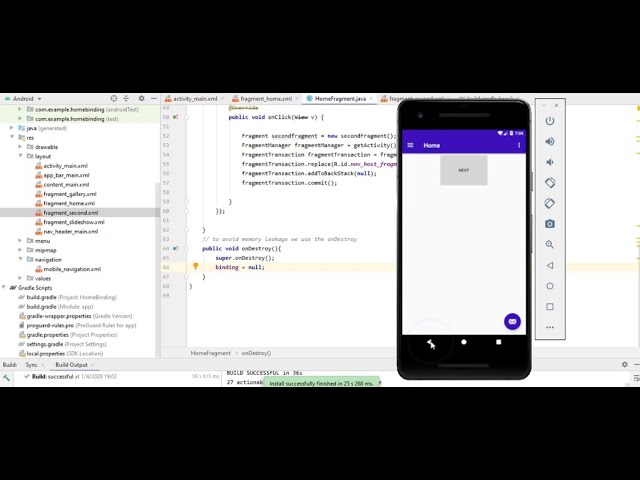
Task: Open Build panel settings gear
Action: pyautogui.click(x=624, y=364)
